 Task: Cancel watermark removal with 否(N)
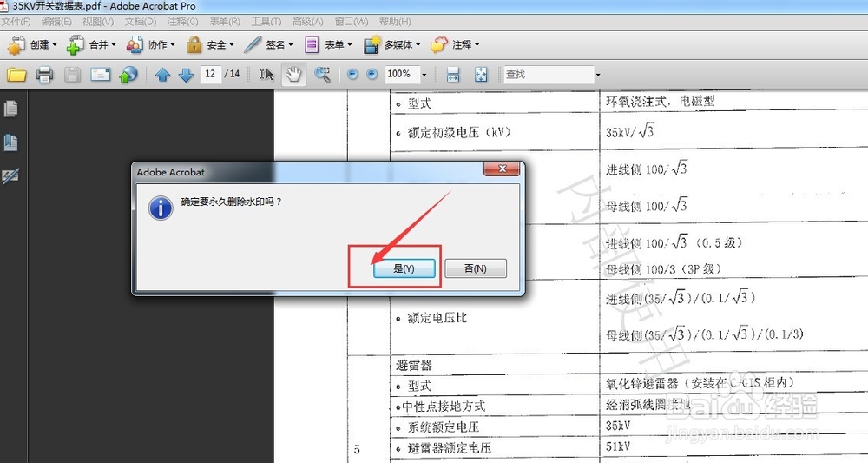476,268
